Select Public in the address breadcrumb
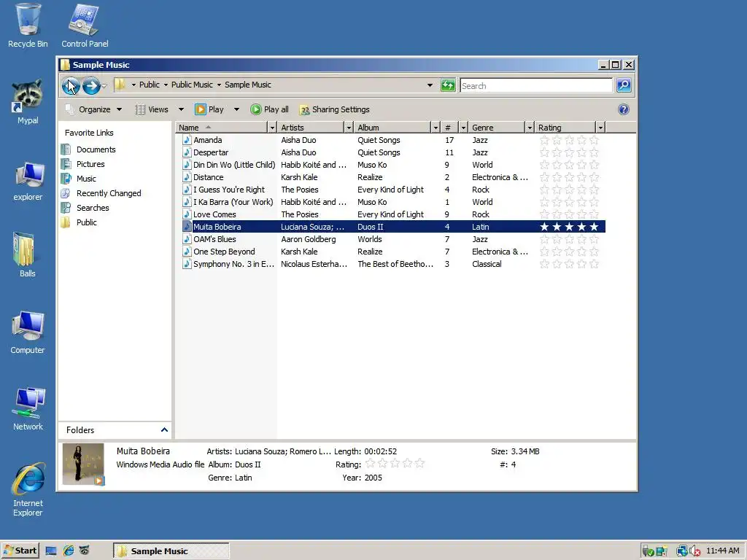Image resolution: width=747 pixels, height=560 pixels. click(149, 85)
